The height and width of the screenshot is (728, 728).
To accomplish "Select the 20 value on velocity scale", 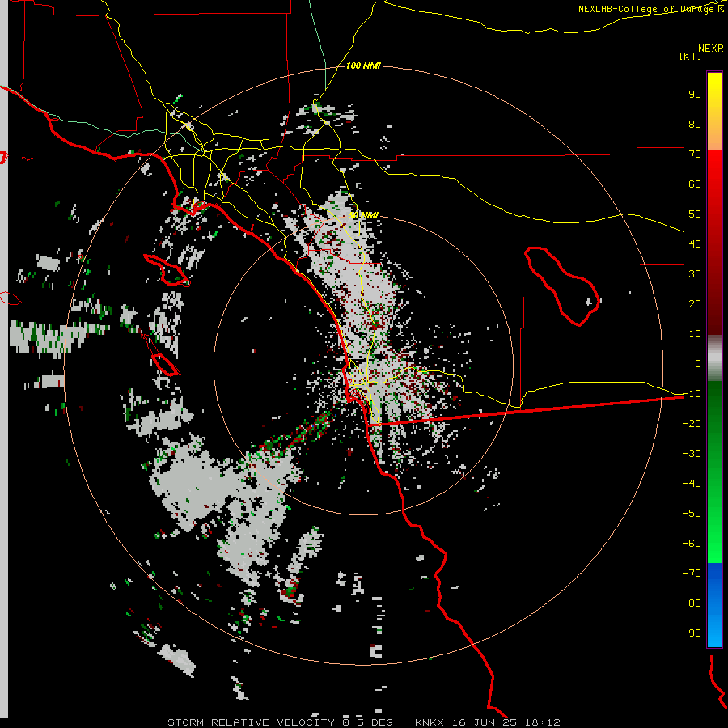I will pyautogui.click(x=695, y=304).
